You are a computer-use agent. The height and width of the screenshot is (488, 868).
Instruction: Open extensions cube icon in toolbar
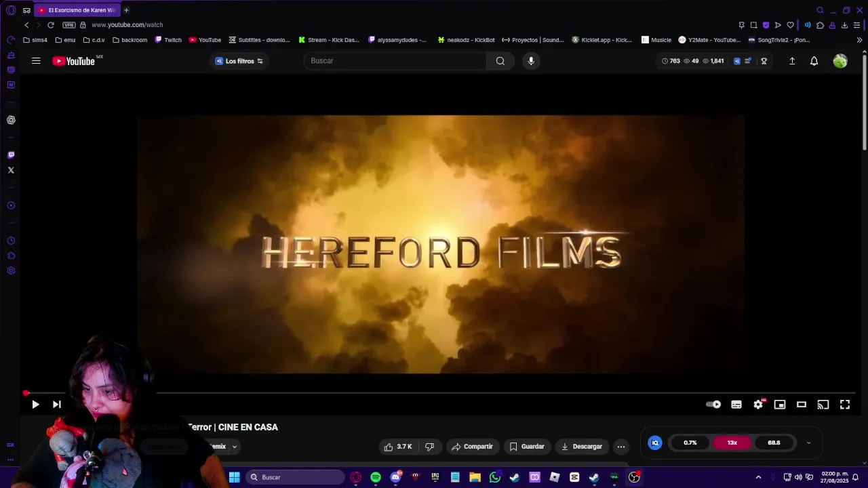click(x=820, y=25)
